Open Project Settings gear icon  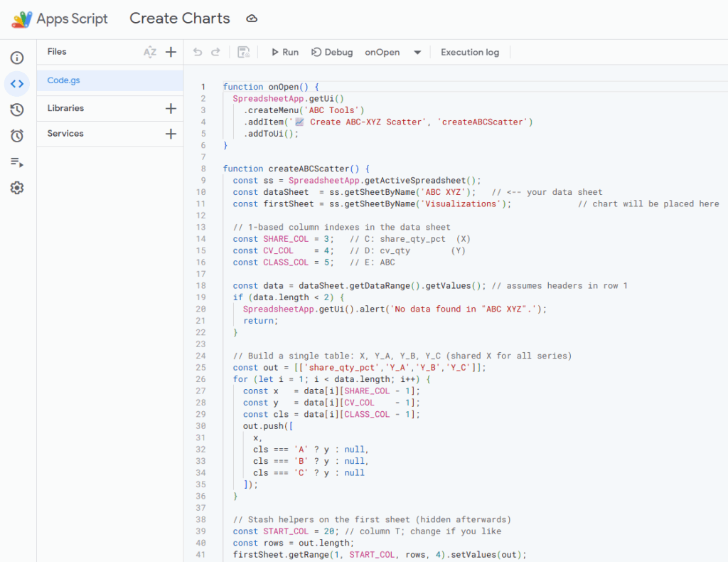(x=17, y=188)
